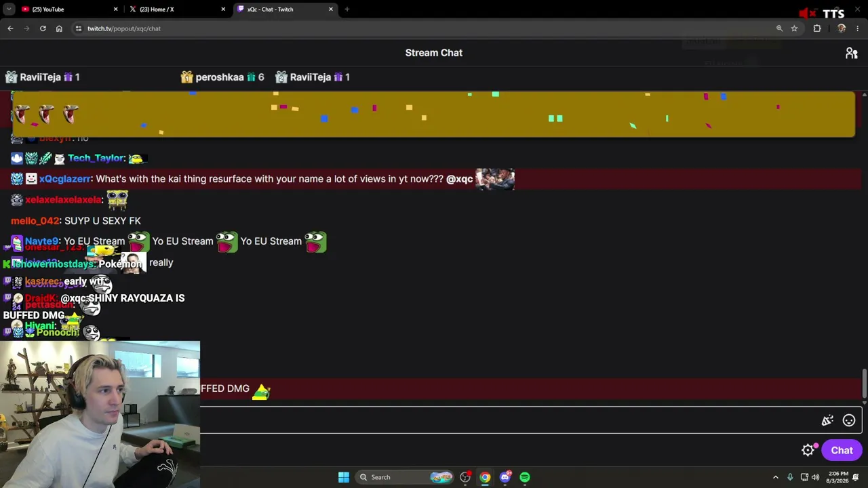This screenshot has height=488, width=868.
Task: Open Nayte9's user card
Action: click(x=41, y=241)
